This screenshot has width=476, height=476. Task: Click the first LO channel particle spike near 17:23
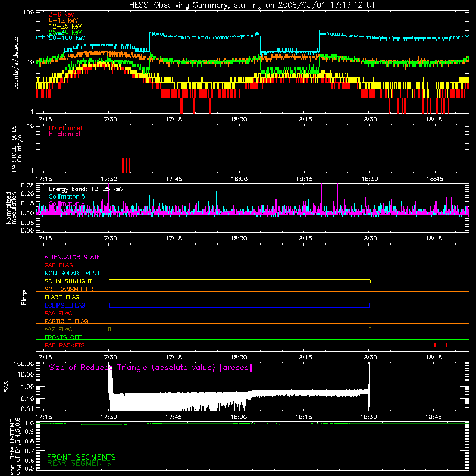click(x=79, y=165)
